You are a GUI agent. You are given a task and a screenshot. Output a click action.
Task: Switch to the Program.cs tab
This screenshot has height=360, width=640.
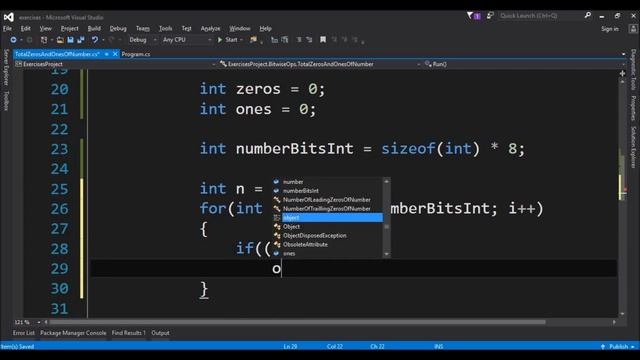[x=136, y=54]
